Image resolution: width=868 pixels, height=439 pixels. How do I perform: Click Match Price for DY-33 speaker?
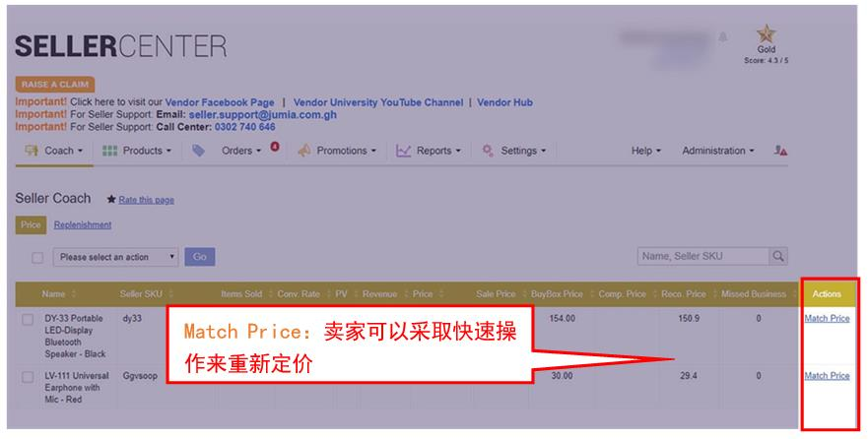pyautogui.click(x=827, y=319)
